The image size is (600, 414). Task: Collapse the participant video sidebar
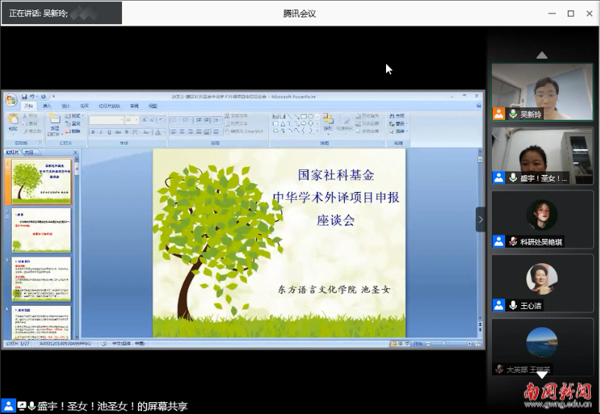tap(480, 219)
